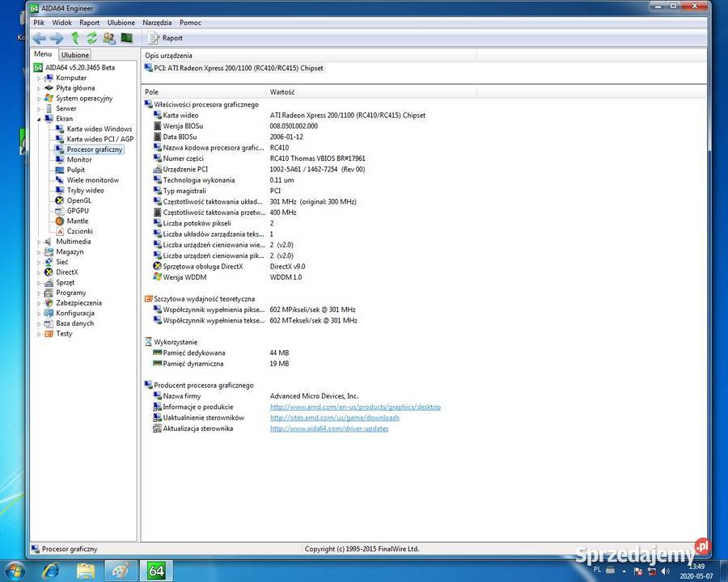Open the Pomoc menu
The width and height of the screenshot is (728, 582).
(190, 23)
